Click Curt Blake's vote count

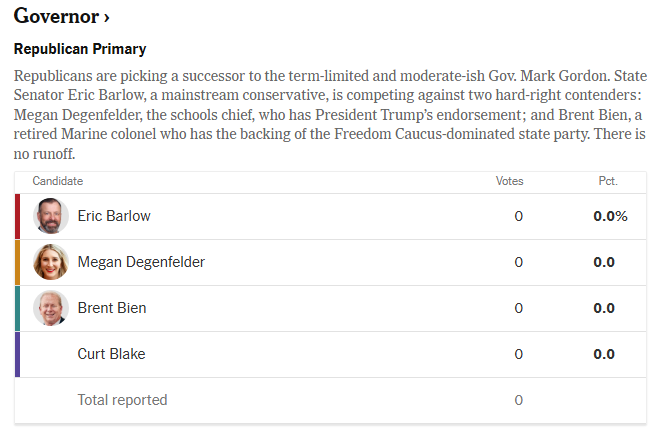click(x=518, y=354)
